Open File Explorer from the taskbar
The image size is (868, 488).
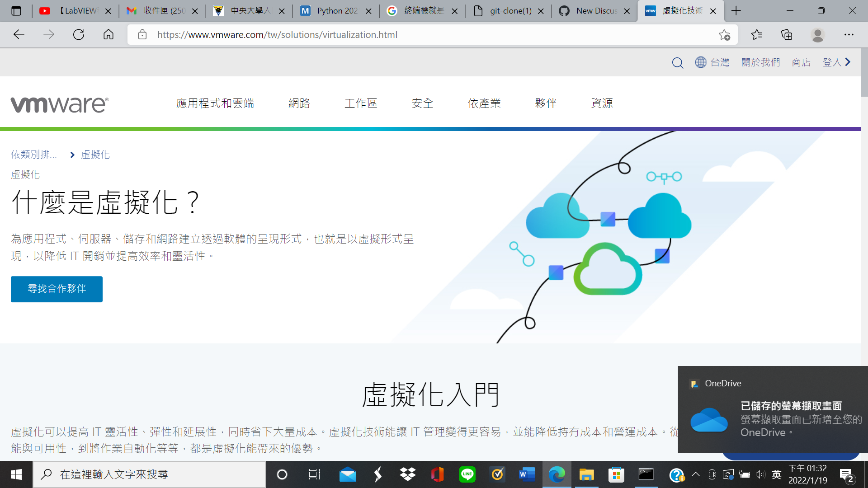tap(586, 474)
